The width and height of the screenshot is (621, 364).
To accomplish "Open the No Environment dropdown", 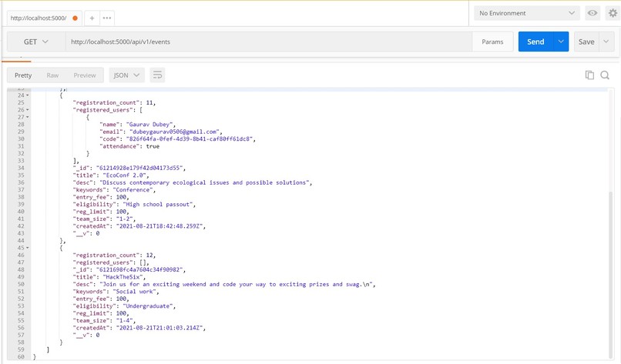I will tap(527, 13).
